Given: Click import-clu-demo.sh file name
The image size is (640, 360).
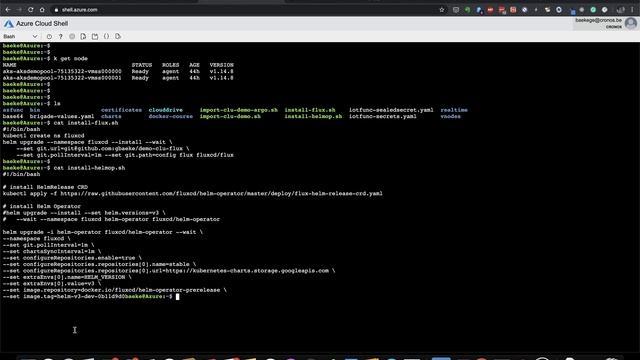Looking at the screenshot, I should (230, 116).
